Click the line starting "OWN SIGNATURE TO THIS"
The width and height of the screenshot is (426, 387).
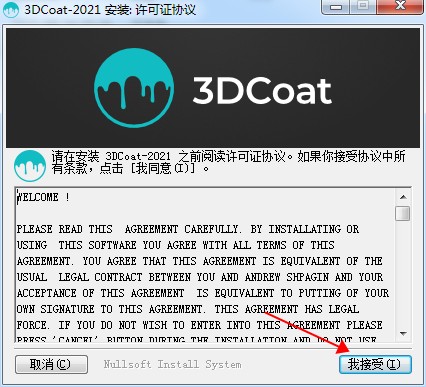coord(188,309)
